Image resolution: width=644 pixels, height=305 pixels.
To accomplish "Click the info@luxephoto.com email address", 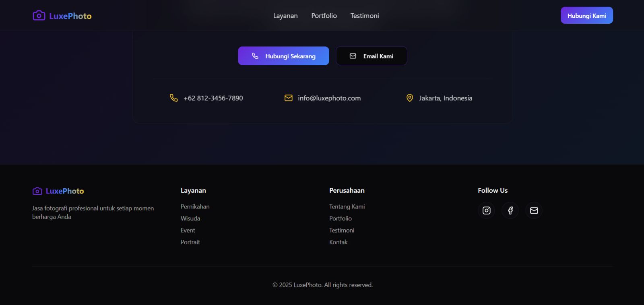I will 329,98.
